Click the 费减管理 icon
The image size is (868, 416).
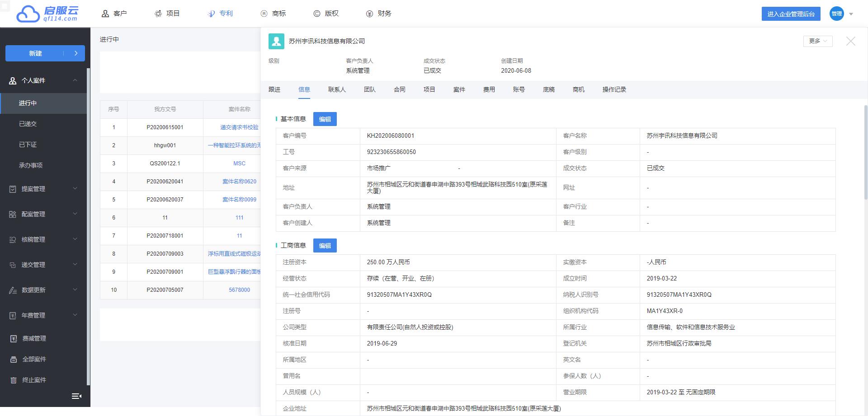point(14,338)
